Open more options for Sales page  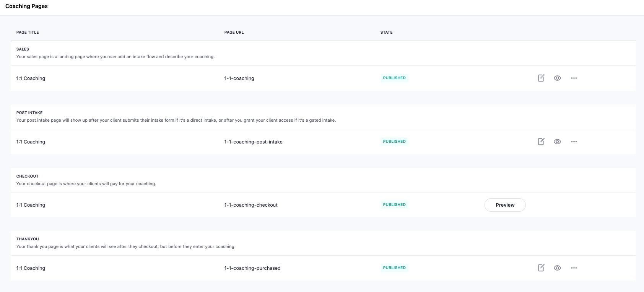[574, 78]
